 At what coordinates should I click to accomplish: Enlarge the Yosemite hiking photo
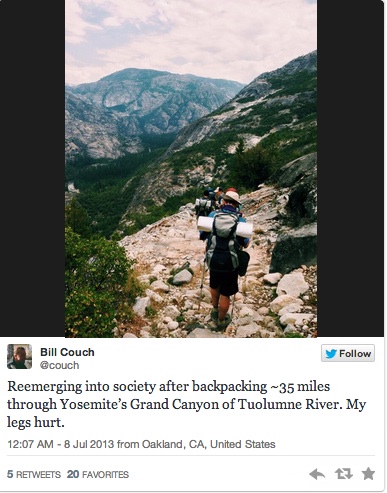pyautogui.click(x=191, y=168)
